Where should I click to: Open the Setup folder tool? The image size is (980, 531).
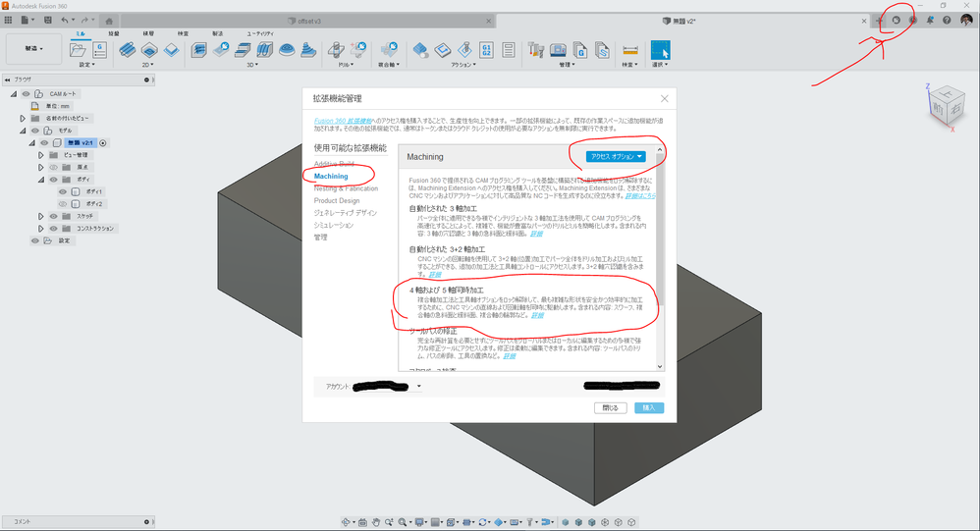click(79, 50)
